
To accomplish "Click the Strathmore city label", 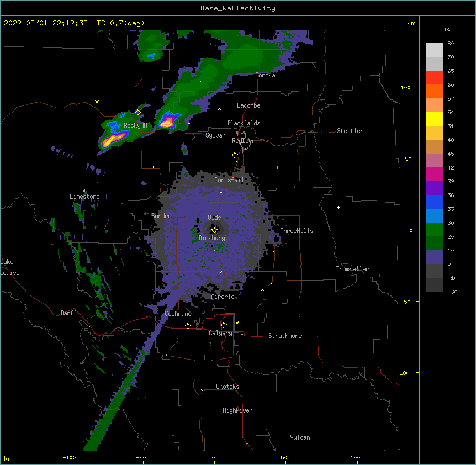I will 285,336.
